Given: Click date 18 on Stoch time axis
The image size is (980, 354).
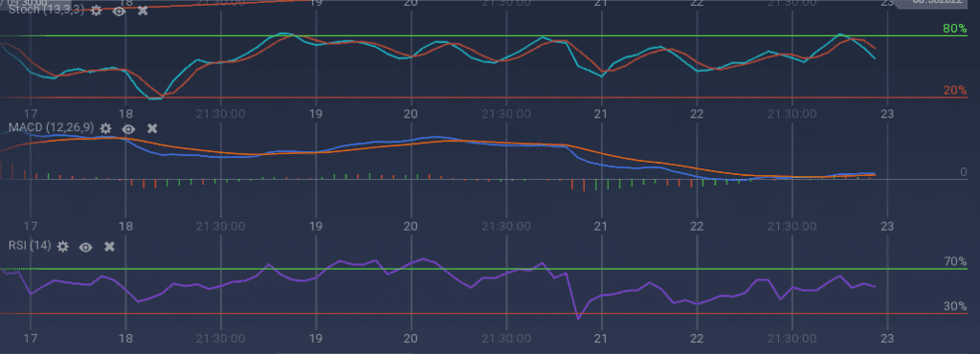Looking at the screenshot, I should click(x=125, y=114).
